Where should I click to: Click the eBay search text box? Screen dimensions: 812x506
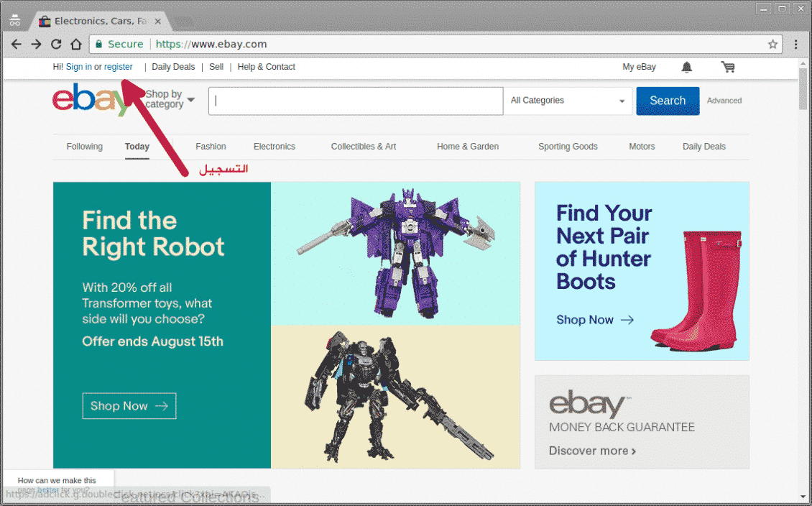(356, 101)
